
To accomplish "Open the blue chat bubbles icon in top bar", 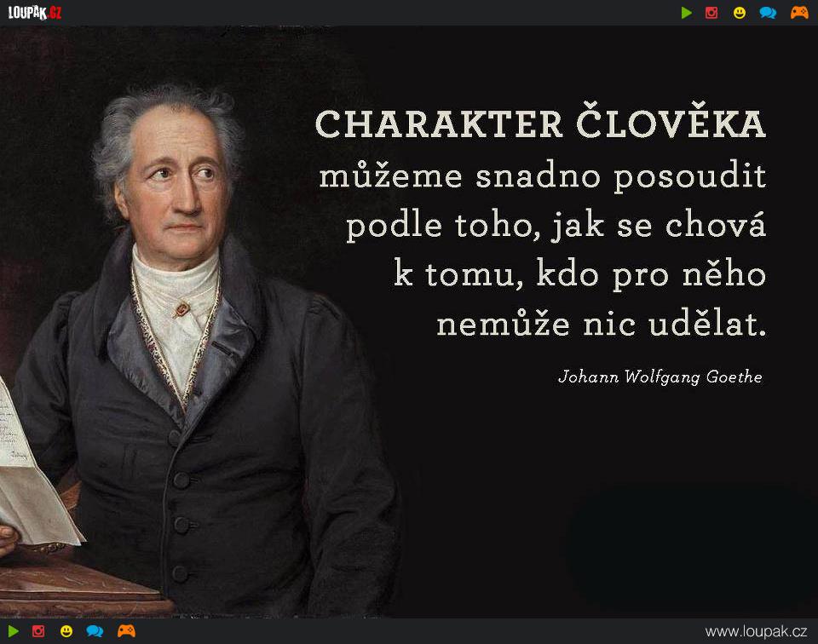I will tap(768, 13).
